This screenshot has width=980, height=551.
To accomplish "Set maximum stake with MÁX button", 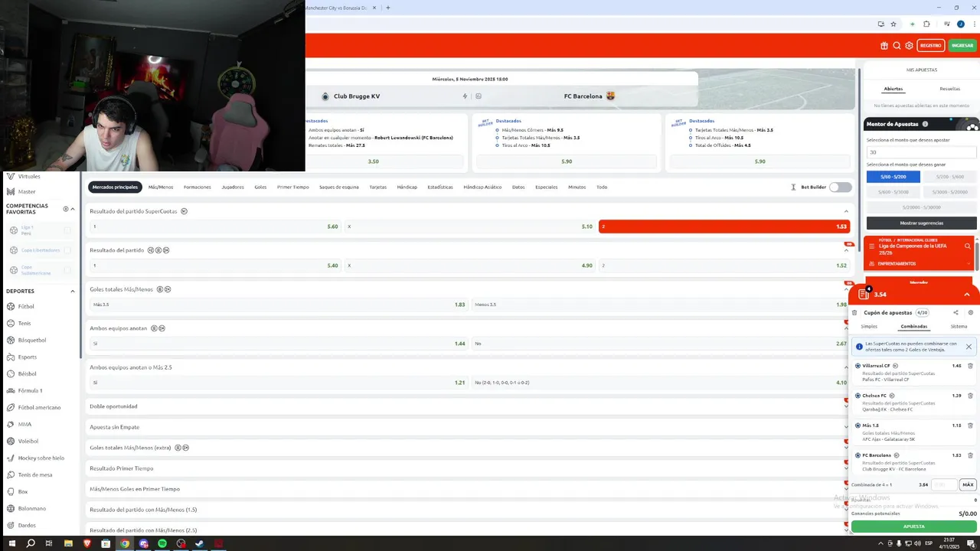I will click(x=968, y=484).
